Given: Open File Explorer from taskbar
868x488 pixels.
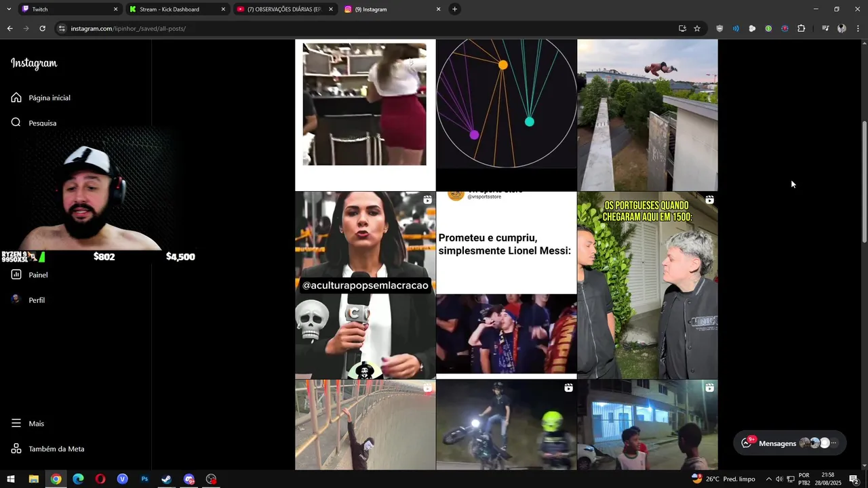Looking at the screenshot, I should point(33,479).
